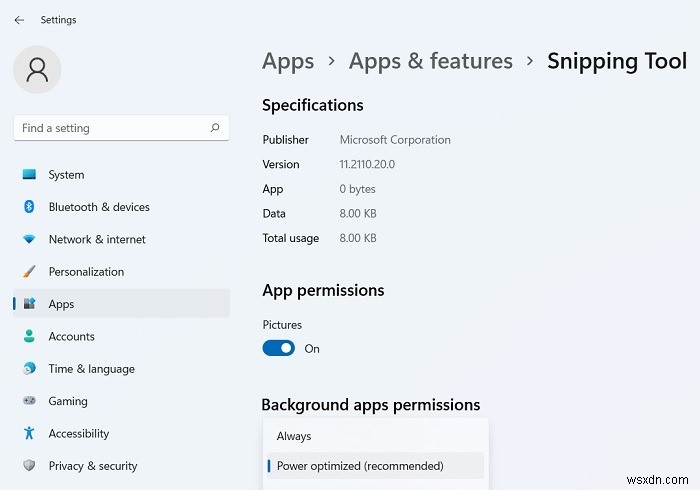Click the chevron before Snipping Tool

(x=530, y=61)
